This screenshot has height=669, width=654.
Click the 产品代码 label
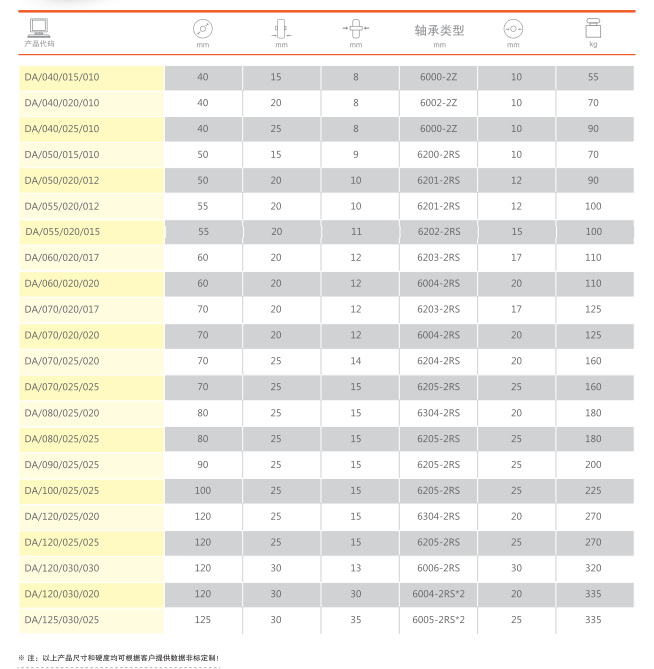39,45
